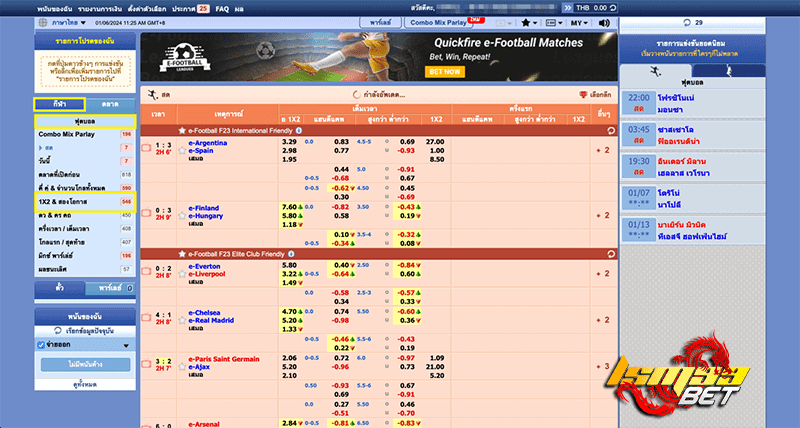Open the favorites star dropdown in toolbar

(x=529, y=23)
